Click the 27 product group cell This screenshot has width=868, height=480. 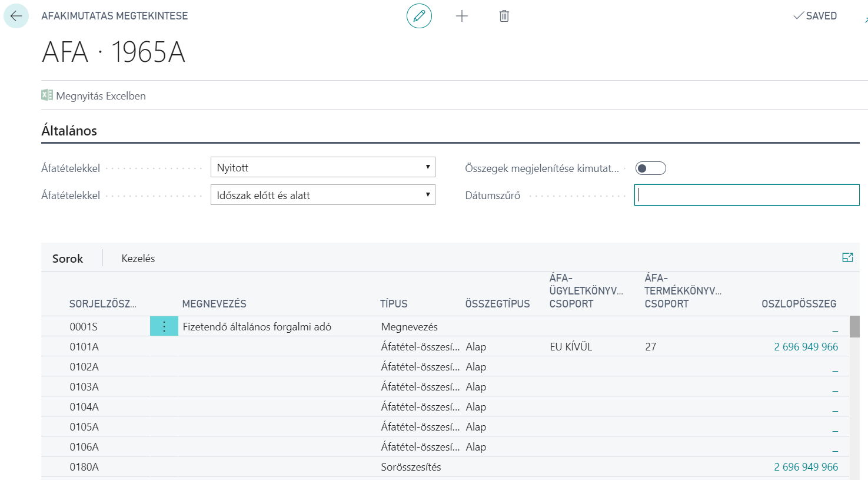coord(650,347)
